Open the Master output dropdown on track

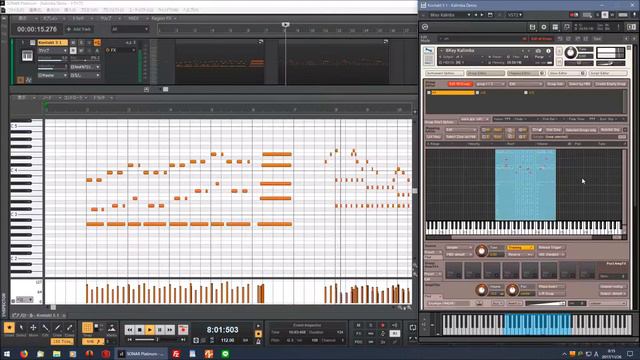pyautogui.click(x=52, y=76)
